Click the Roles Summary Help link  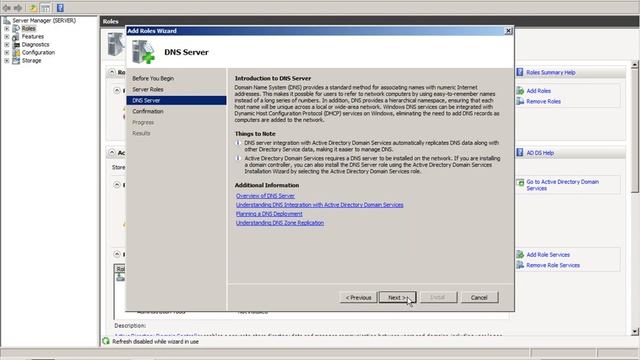coord(551,73)
